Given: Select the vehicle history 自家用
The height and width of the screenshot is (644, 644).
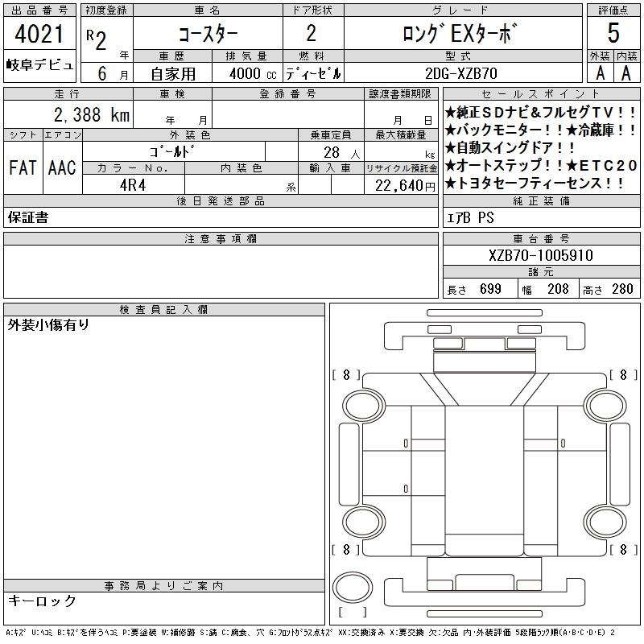Looking at the screenshot, I should tap(173, 74).
